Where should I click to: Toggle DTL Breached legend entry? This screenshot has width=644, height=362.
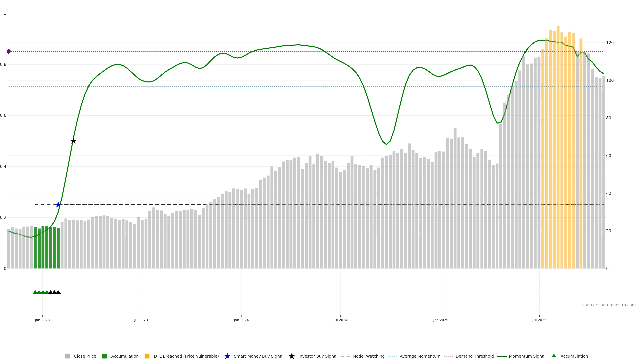[186, 356]
